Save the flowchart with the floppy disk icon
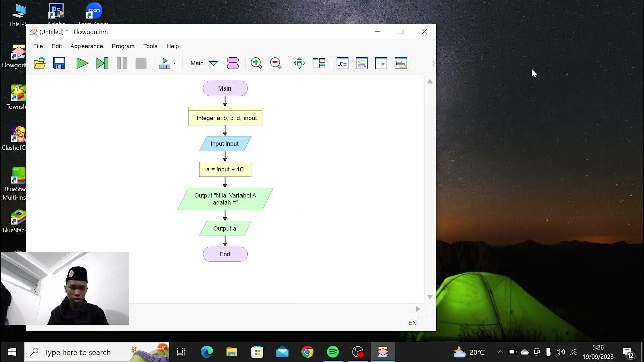This screenshot has width=644, height=362. click(59, 63)
